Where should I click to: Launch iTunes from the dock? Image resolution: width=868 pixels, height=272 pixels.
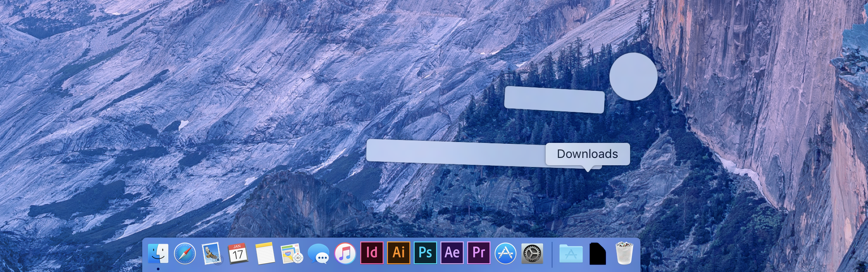click(345, 253)
